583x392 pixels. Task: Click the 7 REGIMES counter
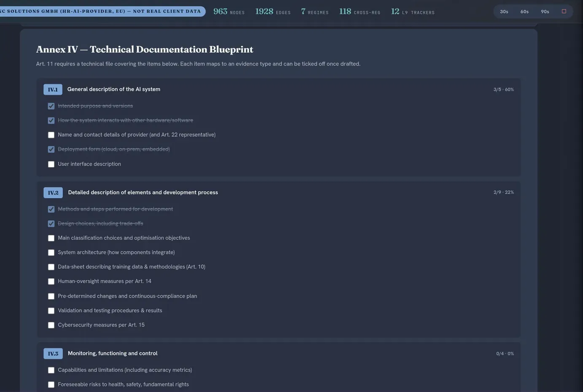click(315, 11)
